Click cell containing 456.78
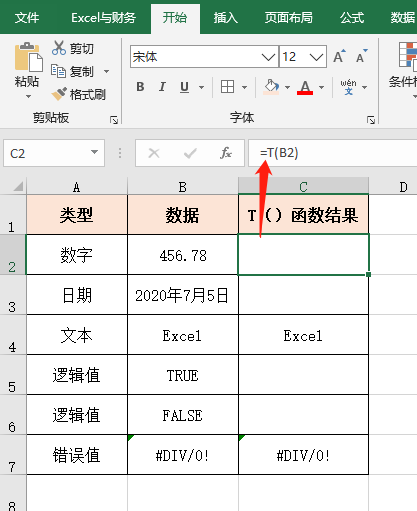Screen dimensions: 417x511 [183, 255]
